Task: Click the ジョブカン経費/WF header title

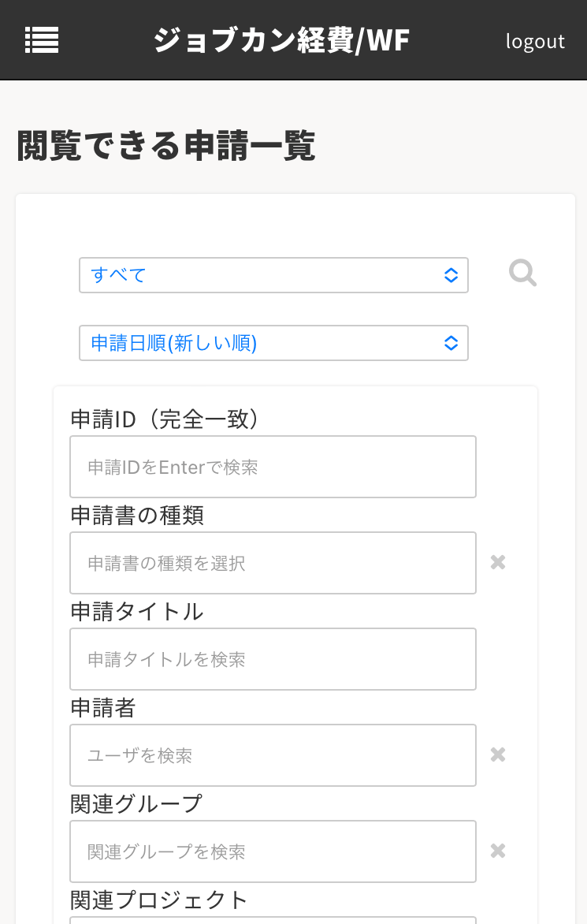Action: (x=281, y=40)
